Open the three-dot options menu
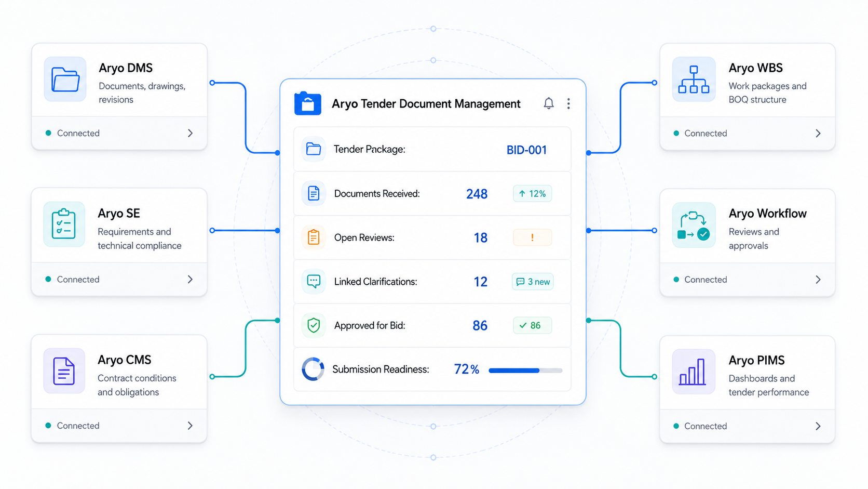This screenshot has height=489, width=868. tap(568, 103)
